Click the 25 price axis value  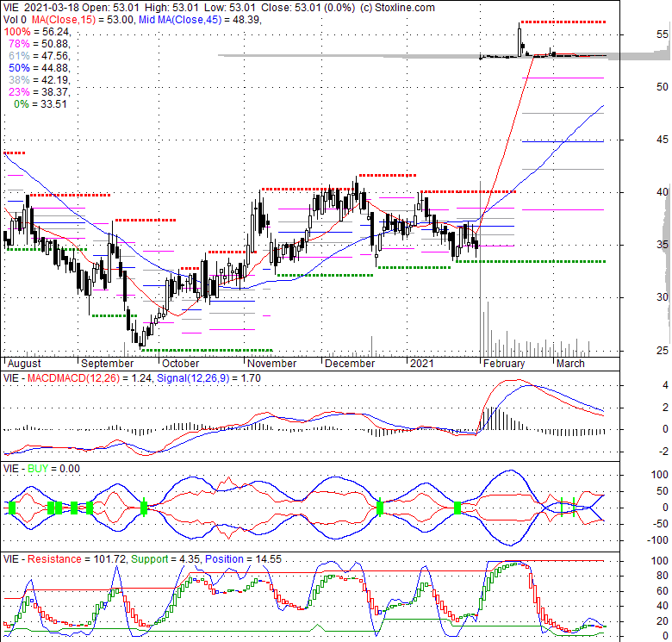[x=663, y=351]
